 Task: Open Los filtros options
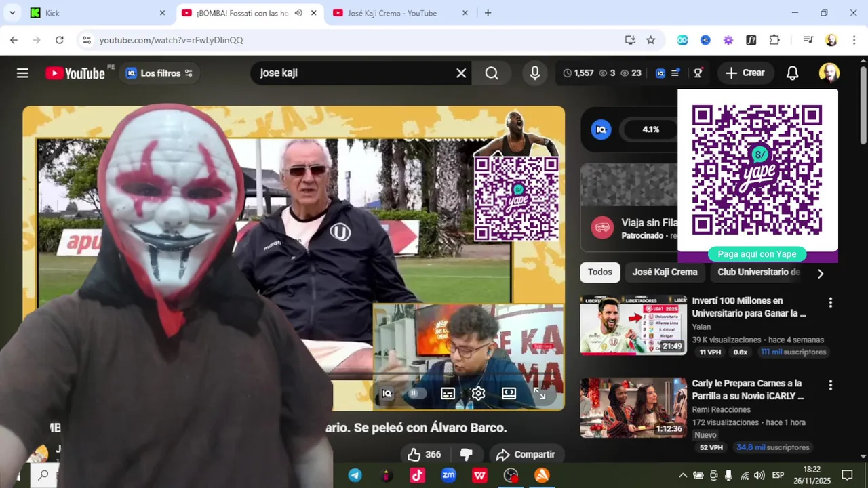pos(159,73)
